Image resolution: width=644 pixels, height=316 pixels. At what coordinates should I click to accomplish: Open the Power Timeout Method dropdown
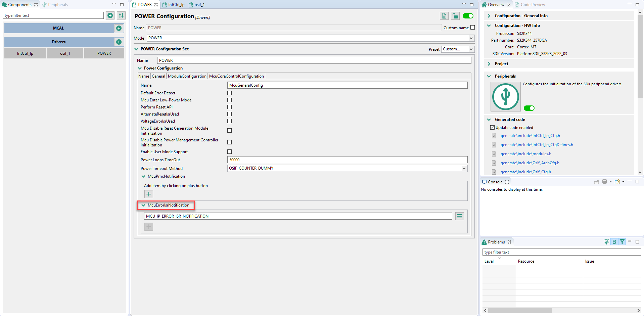pyautogui.click(x=464, y=168)
